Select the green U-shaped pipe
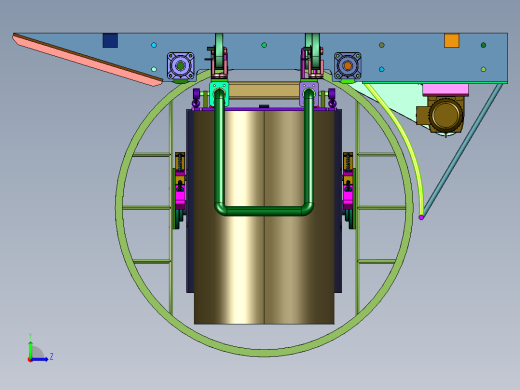 click(x=264, y=210)
